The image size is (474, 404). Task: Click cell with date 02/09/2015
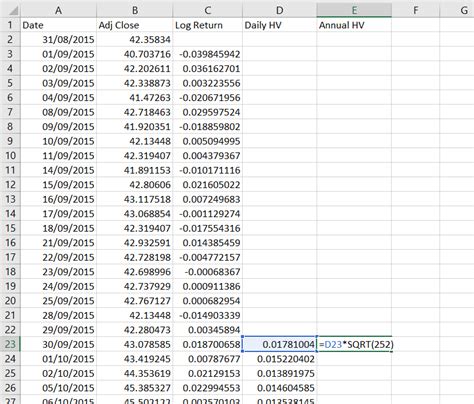click(x=58, y=68)
